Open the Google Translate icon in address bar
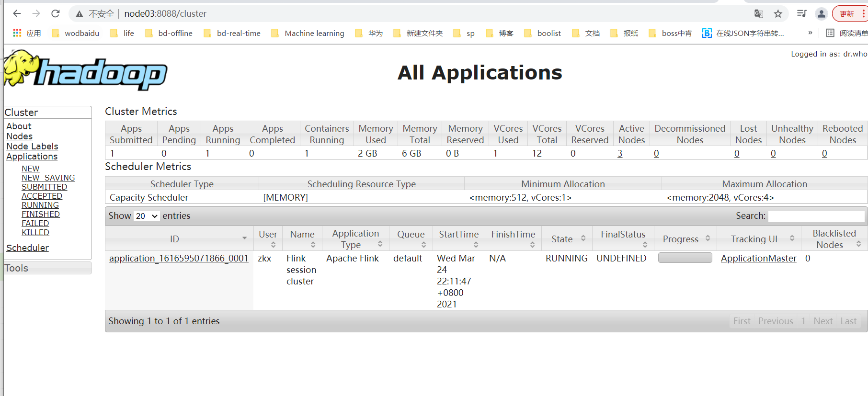 [x=759, y=14]
